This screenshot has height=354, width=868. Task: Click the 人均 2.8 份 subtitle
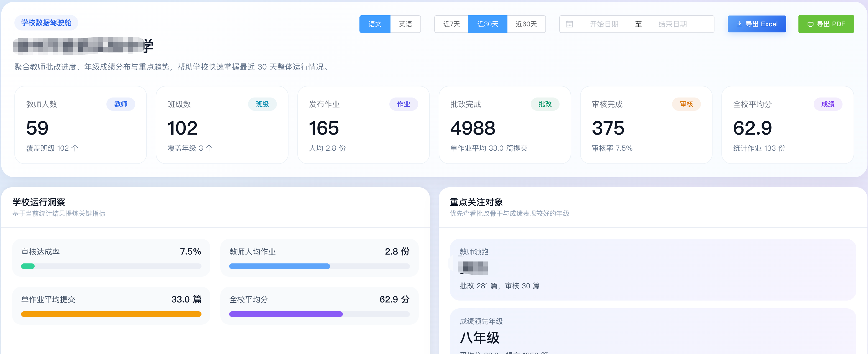[x=327, y=148]
